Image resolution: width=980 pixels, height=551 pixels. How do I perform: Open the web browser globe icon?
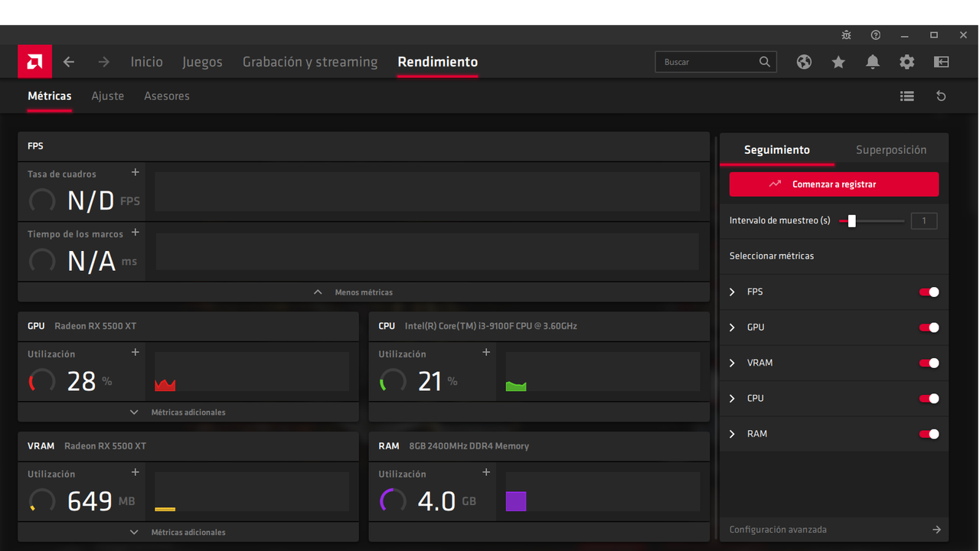coord(804,62)
